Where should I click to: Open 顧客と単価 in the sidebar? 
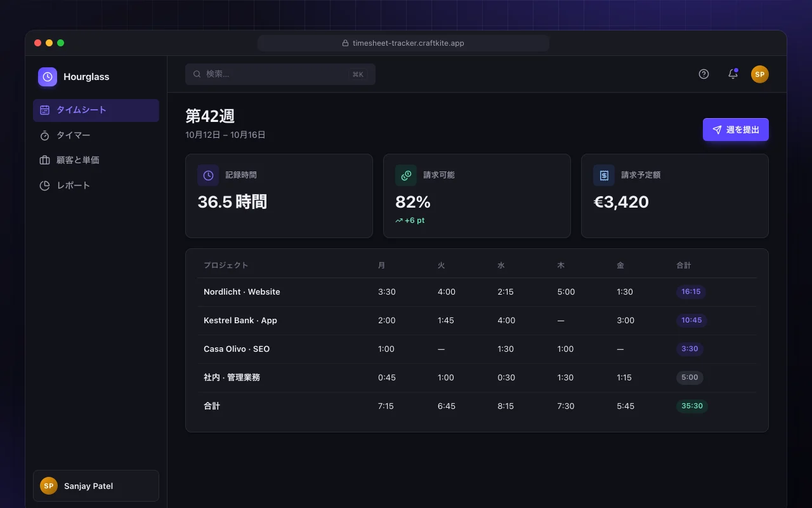click(96, 160)
